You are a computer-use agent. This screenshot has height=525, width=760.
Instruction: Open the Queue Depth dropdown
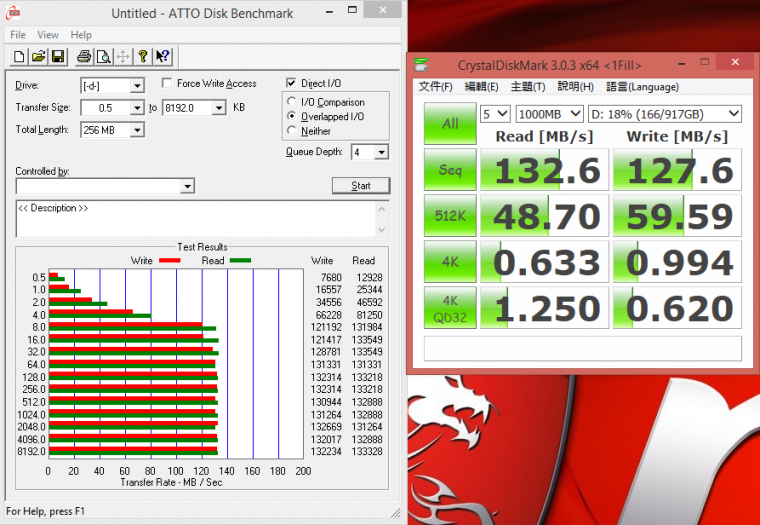click(x=383, y=153)
